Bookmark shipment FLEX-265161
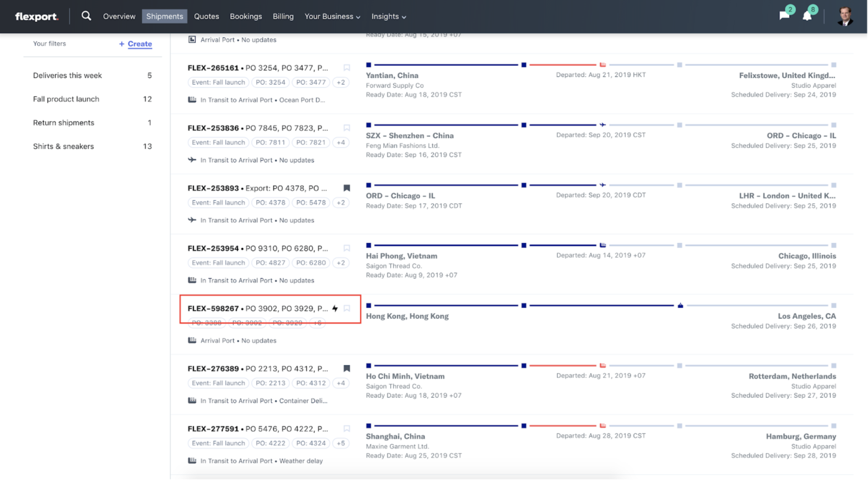This screenshot has height=488, width=868. tap(346, 68)
